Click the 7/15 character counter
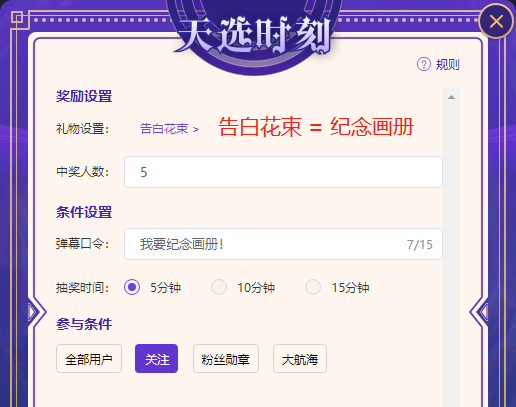 click(419, 245)
